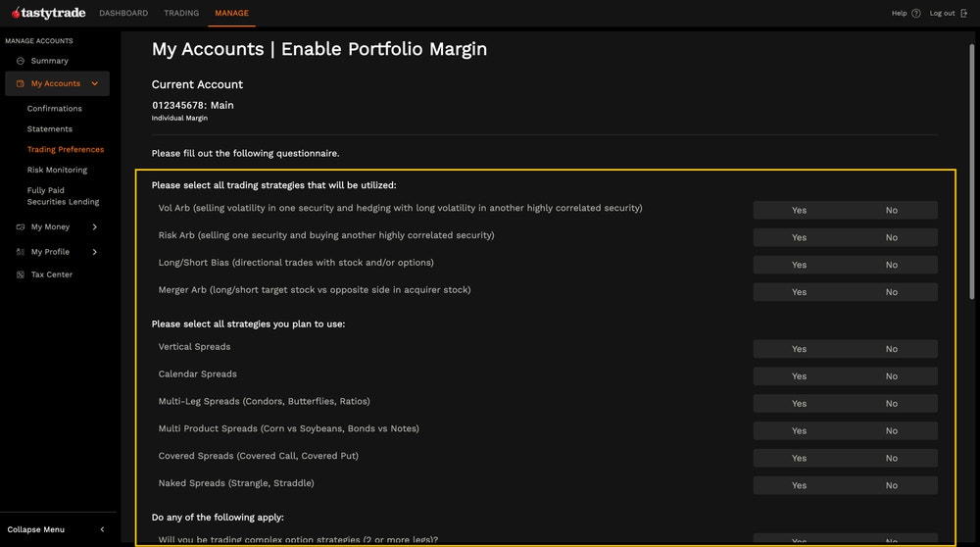Click the My Money icon
This screenshot has height=547, width=980.
20,226
